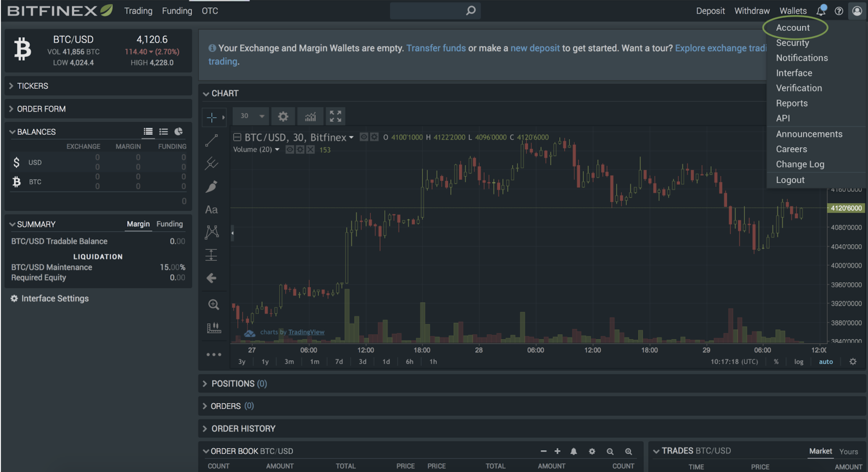Toggle log scale on price axis
The width and height of the screenshot is (868, 472).
point(799,362)
